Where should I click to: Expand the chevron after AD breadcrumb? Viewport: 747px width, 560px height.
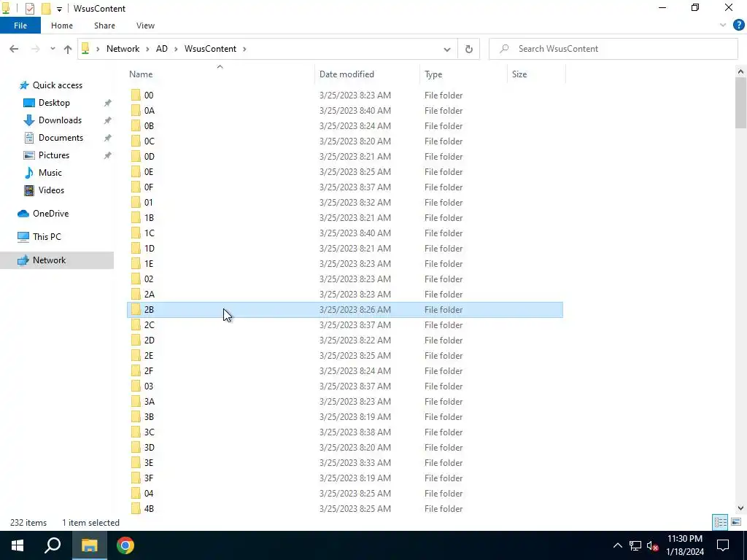(x=176, y=49)
